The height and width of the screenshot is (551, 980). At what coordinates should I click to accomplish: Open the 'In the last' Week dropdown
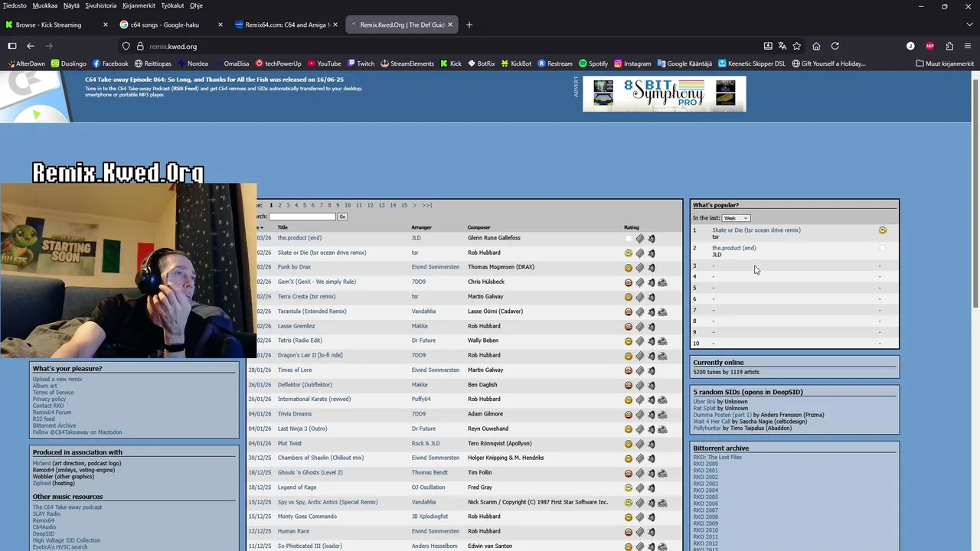[x=736, y=218]
